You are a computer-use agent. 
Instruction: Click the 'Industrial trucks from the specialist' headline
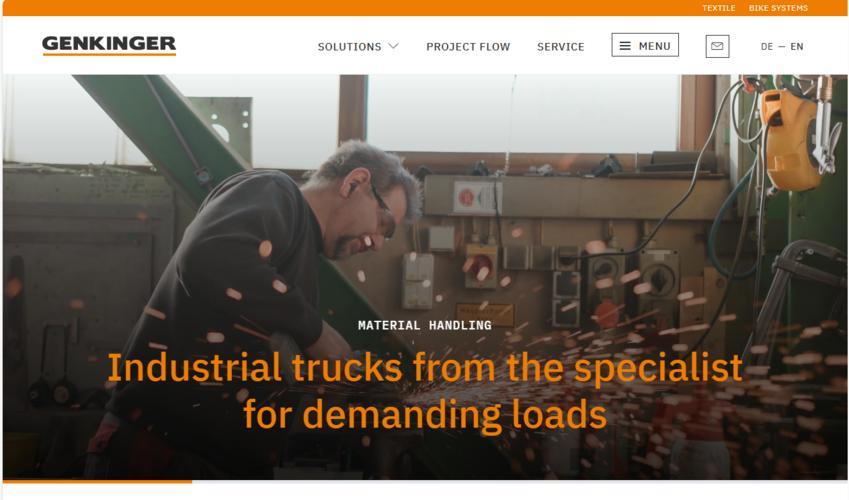[x=424, y=367]
